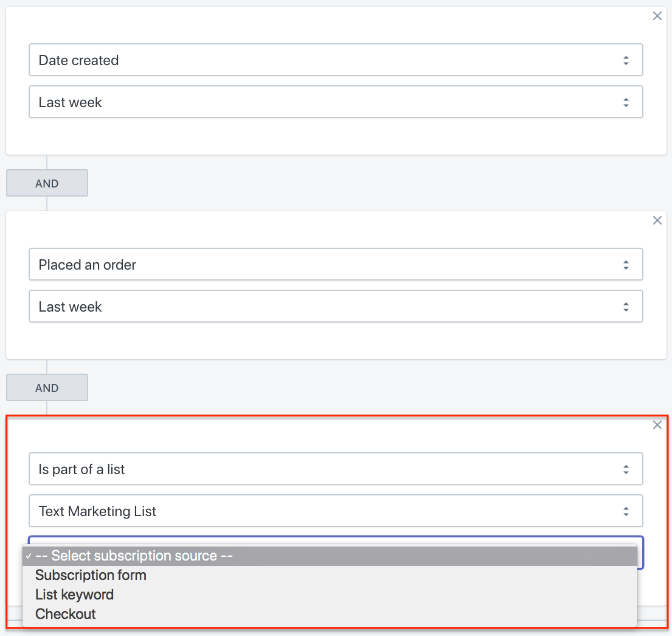The width and height of the screenshot is (672, 636).
Task: Click the up-down arrows on Placed an order selector
Action: click(626, 265)
